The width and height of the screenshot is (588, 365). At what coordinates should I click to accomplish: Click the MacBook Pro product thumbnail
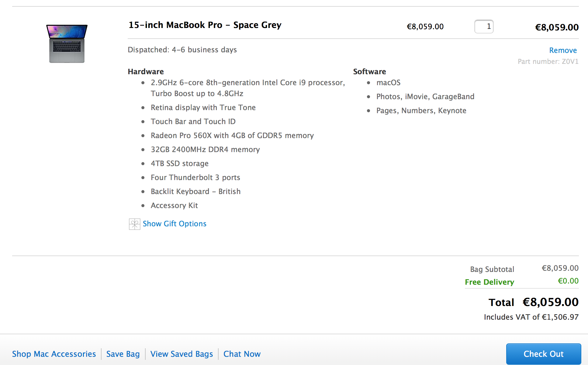67,44
